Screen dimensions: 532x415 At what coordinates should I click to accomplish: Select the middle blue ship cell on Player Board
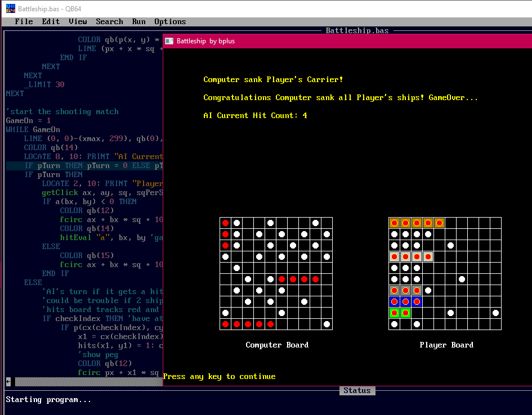(x=405, y=301)
